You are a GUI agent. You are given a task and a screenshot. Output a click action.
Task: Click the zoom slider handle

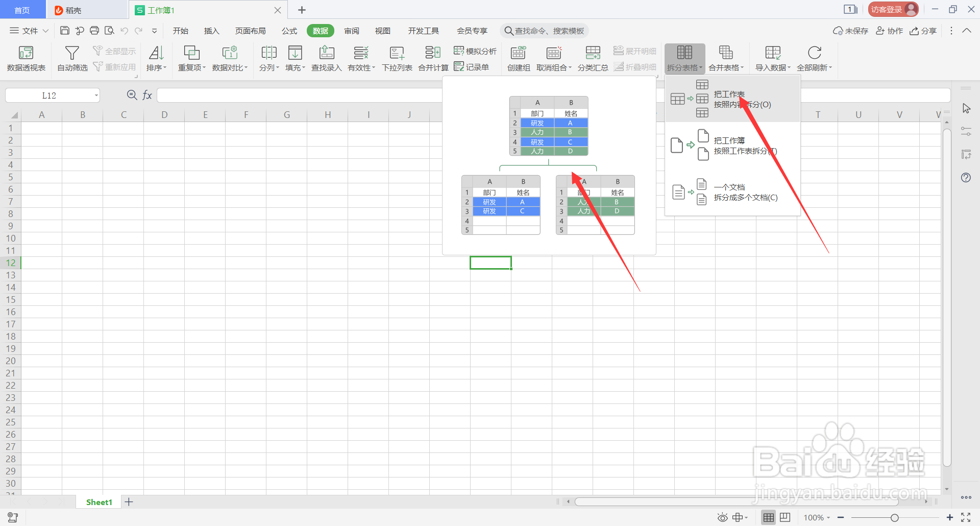pos(894,517)
